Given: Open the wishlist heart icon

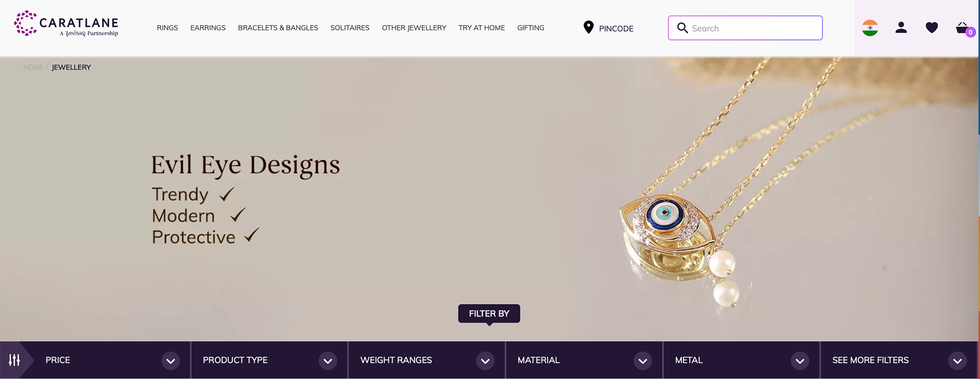Looking at the screenshot, I should tap(932, 28).
